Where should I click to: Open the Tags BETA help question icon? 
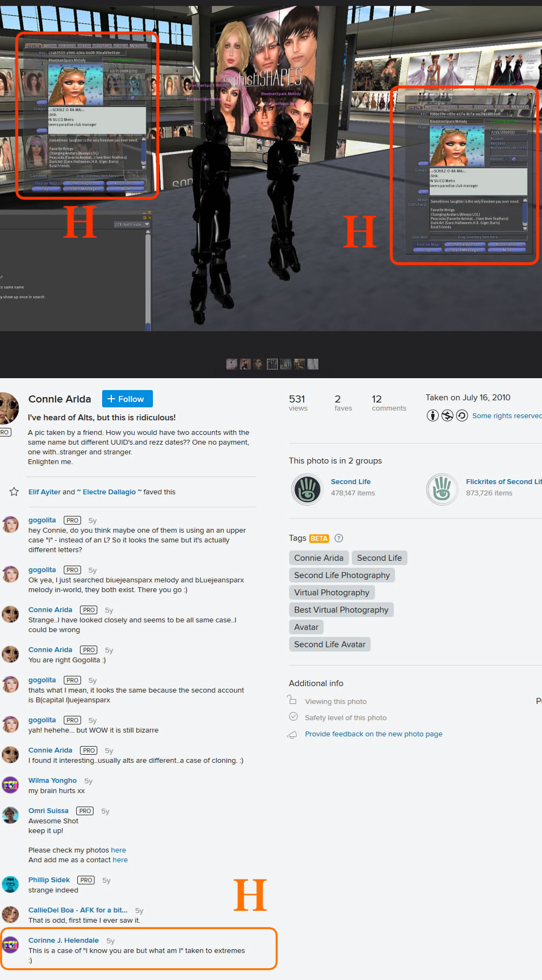coord(339,538)
